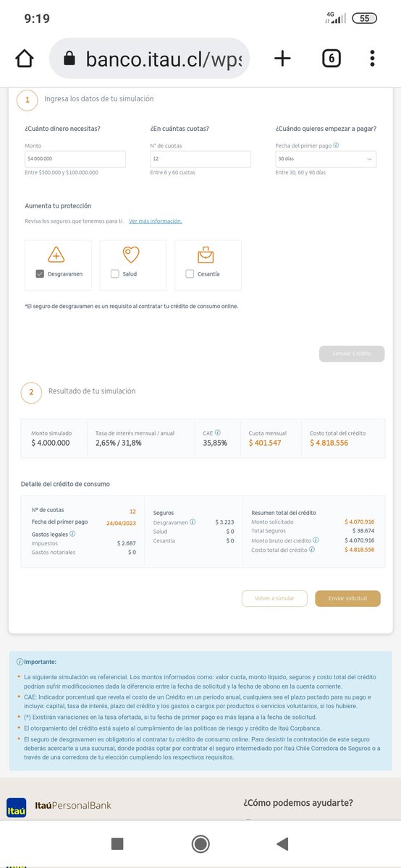Uncheck the Desgravamen checkbox
401x868 pixels.
click(40, 274)
